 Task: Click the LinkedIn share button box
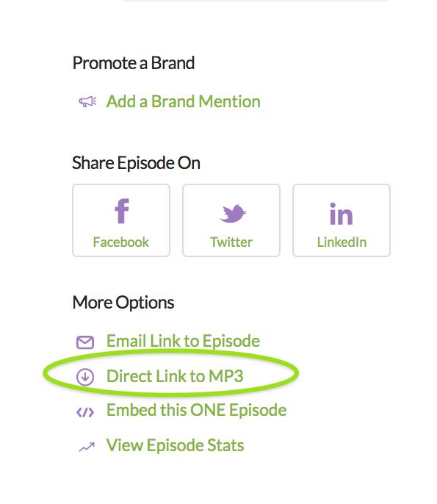point(342,220)
